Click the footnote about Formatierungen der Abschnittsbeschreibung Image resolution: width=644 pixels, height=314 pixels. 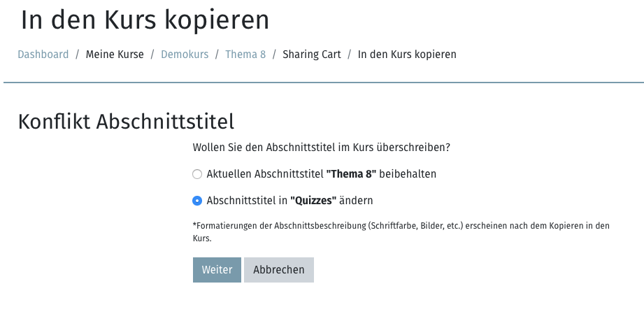[x=401, y=231]
